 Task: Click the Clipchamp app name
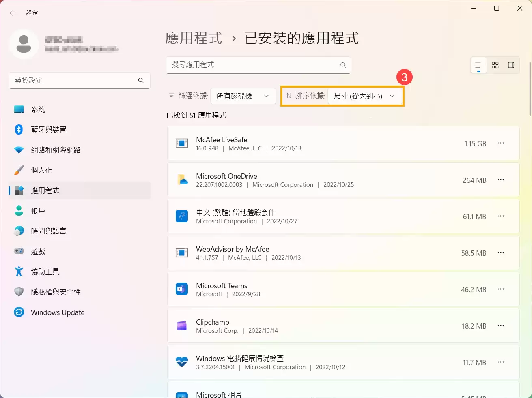213,322
